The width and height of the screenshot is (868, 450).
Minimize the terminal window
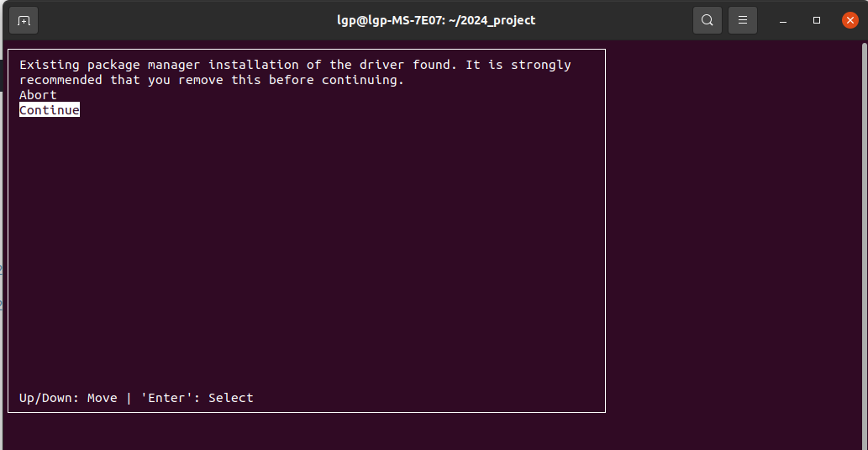tap(783, 20)
